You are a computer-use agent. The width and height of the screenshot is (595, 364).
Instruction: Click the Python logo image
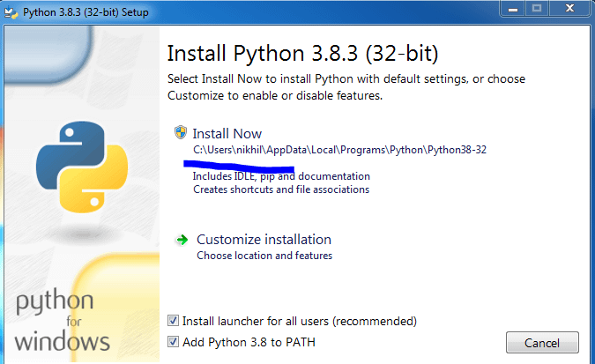click(82, 167)
